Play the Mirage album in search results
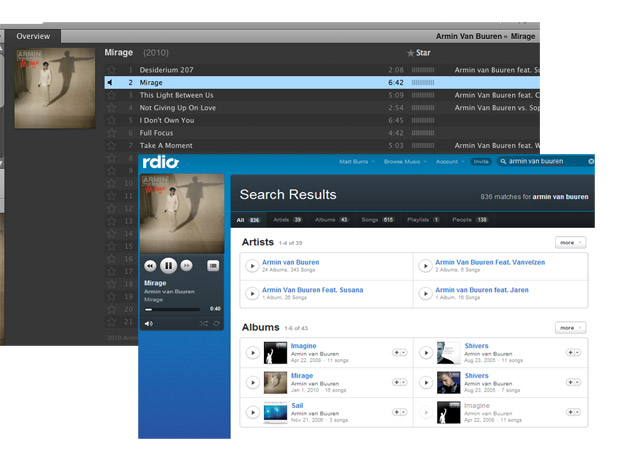Viewport: 630px width, 457px height. click(x=253, y=383)
